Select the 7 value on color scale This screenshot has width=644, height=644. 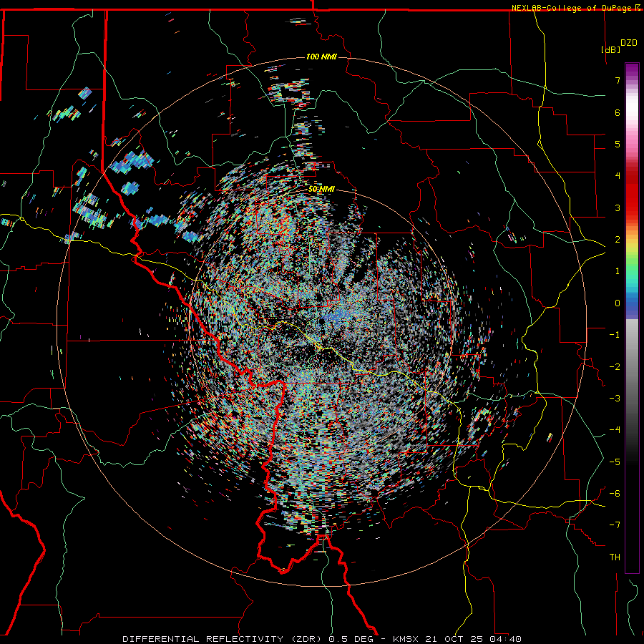(618, 80)
